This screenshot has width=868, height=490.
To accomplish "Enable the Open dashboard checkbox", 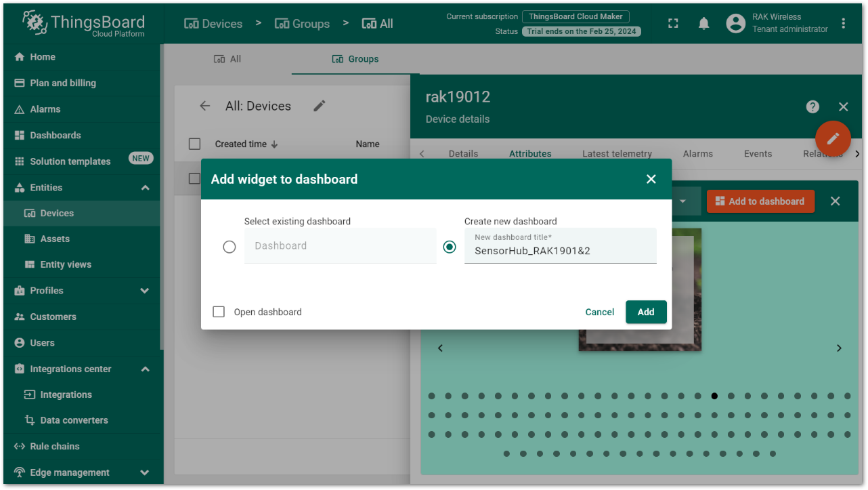I will click(x=219, y=312).
